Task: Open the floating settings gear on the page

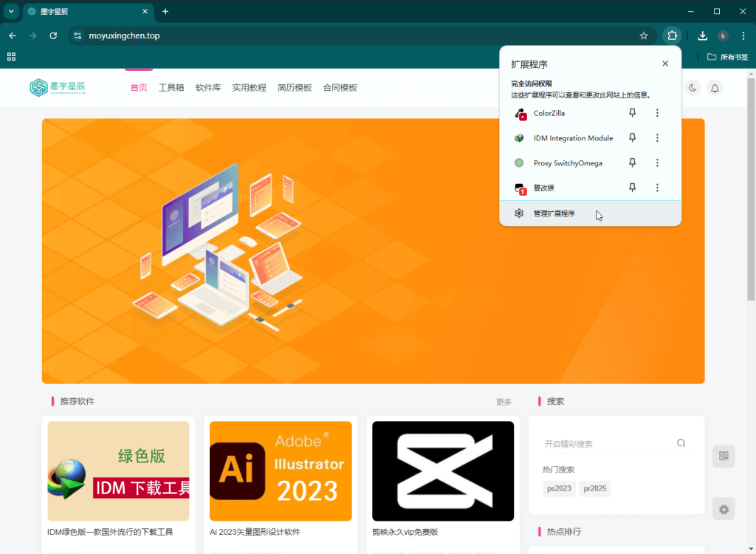Action: (x=724, y=509)
